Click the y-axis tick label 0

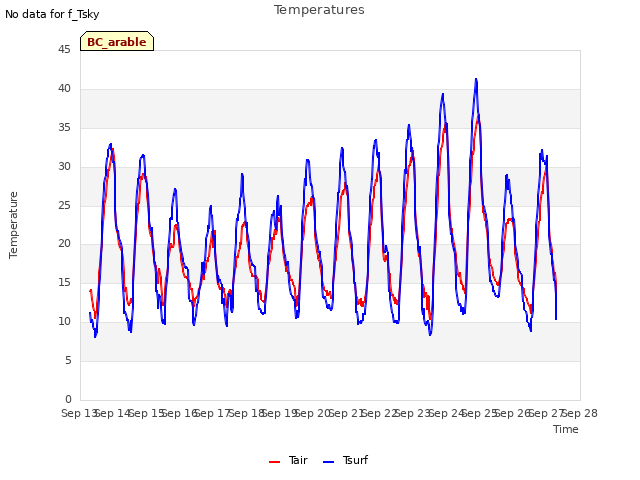(68, 399)
